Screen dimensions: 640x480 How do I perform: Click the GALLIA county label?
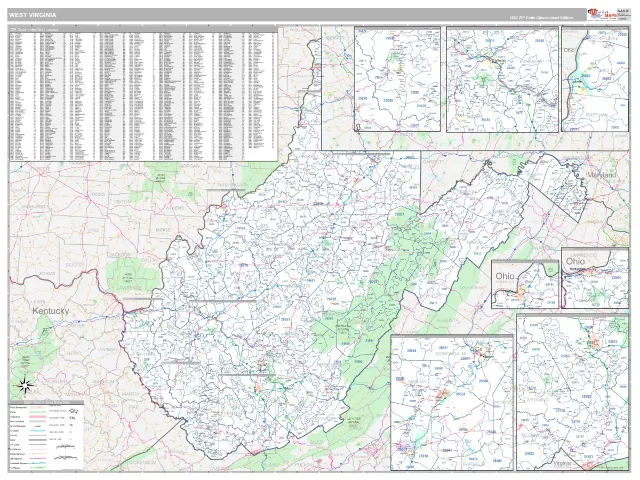pyautogui.click(x=147, y=260)
